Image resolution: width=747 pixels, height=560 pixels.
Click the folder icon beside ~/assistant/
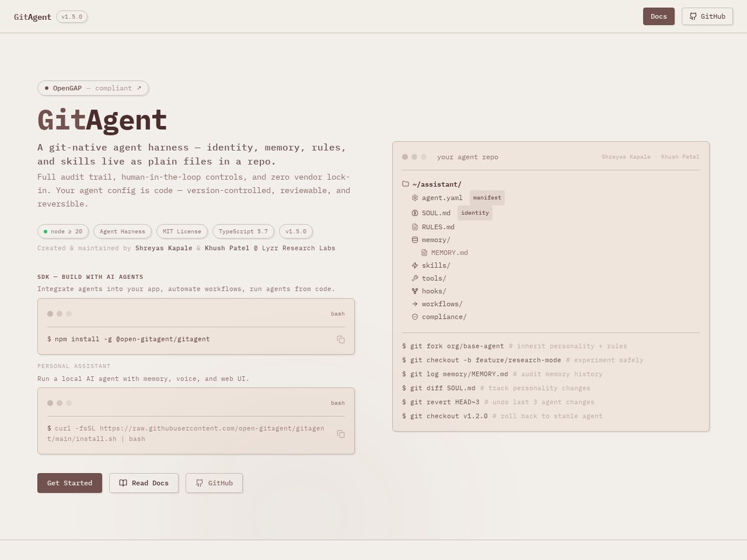(406, 184)
